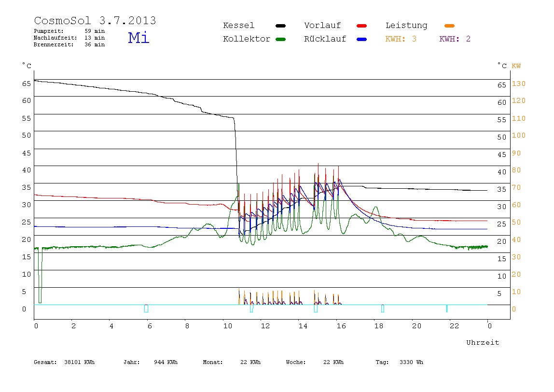The width and height of the screenshot is (554, 392).
Task: Click hour "8" on the Uhrzeit axis
Action: pos(187,326)
